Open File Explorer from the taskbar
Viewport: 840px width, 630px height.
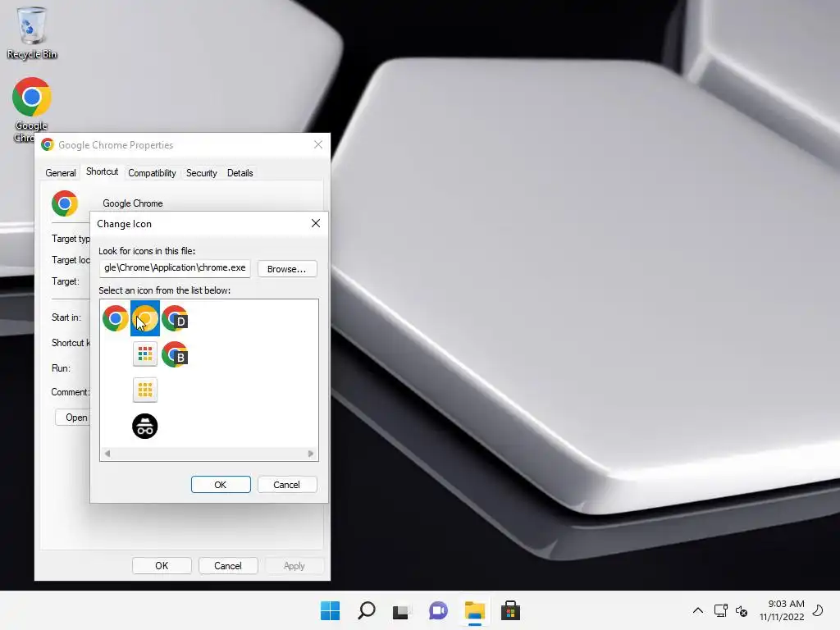(475, 610)
